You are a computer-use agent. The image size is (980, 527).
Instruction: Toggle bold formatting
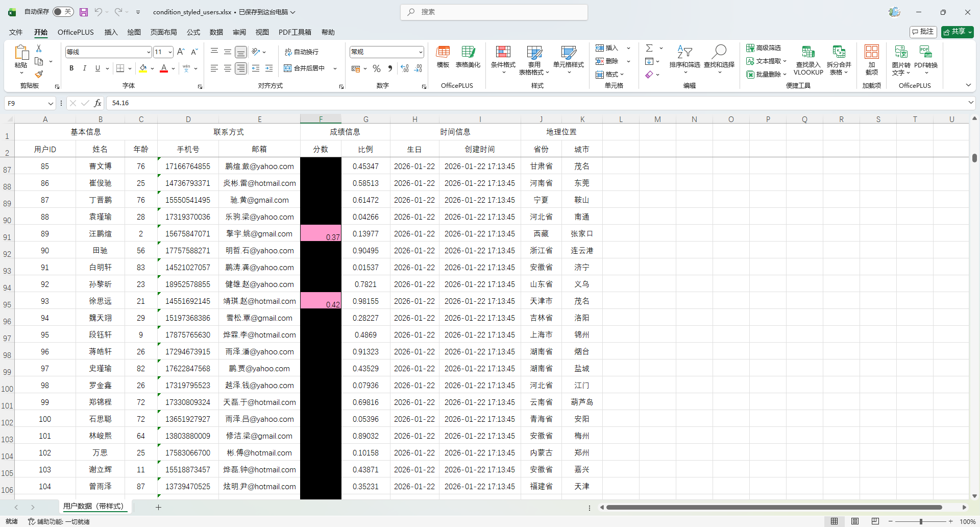pyautogui.click(x=71, y=68)
